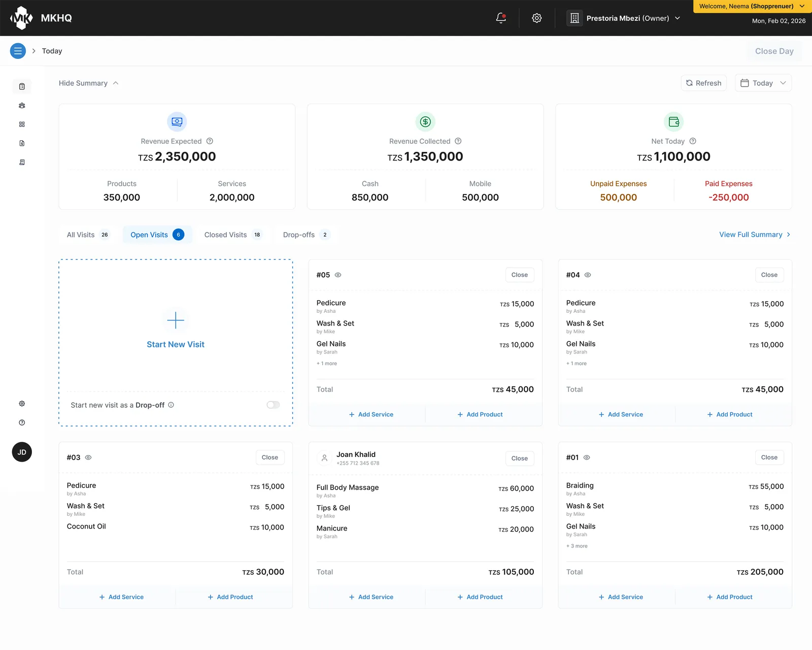Add a product to visit #04

click(x=730, y=414)
